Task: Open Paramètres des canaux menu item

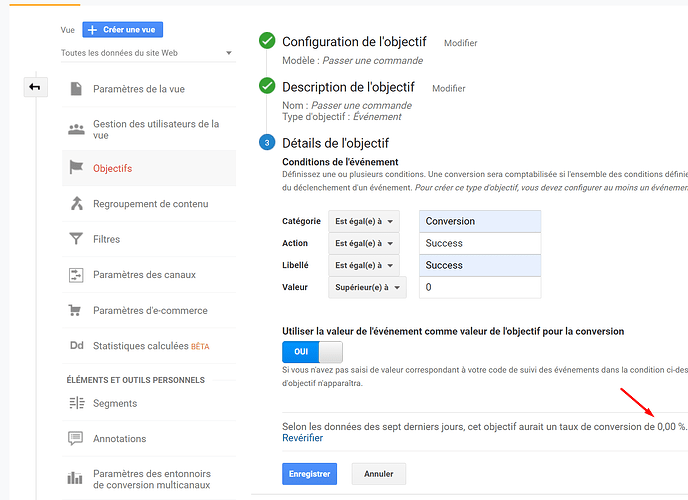Action: (x=144, y=275)
